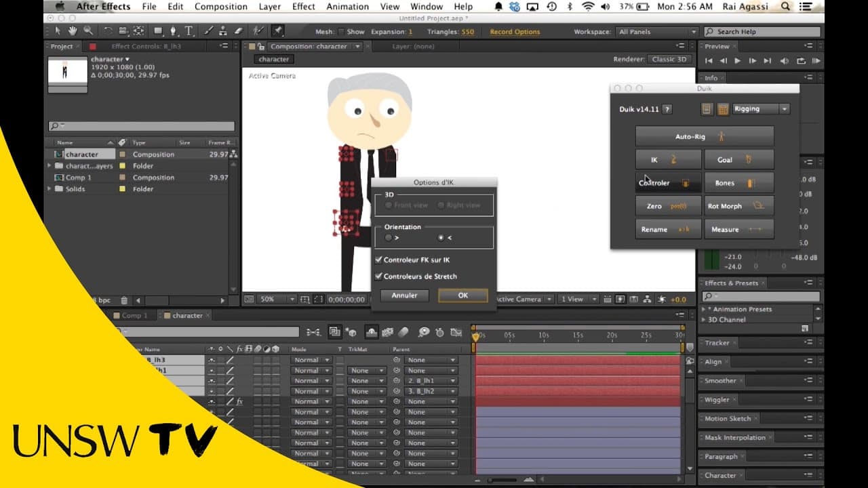Select the Comp 1 item in Project
868x488 pixels.
tap(78, 178)
